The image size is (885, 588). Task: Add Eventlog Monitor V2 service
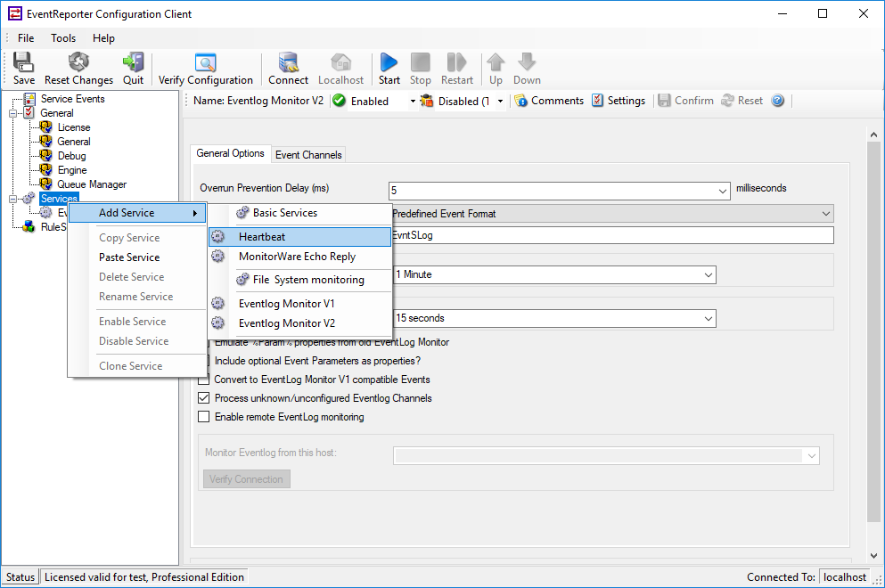299,323
